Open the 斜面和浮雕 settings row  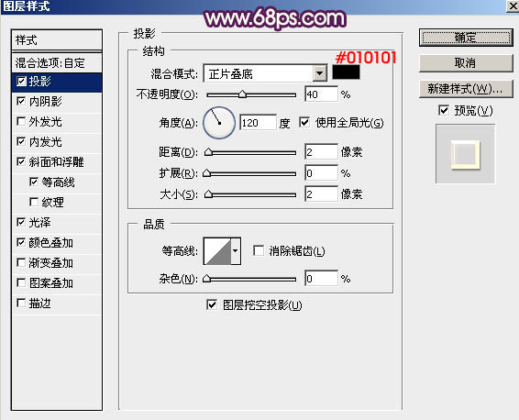click(57, 162)
